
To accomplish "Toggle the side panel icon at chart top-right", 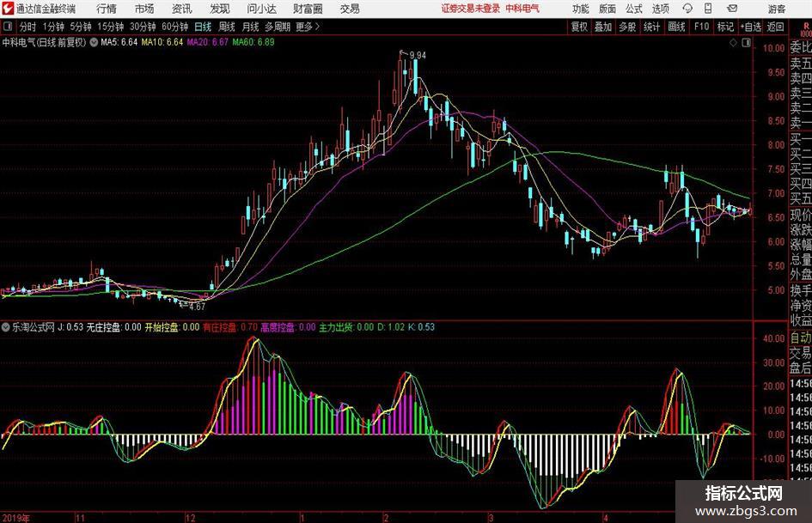I will (746, 43).
